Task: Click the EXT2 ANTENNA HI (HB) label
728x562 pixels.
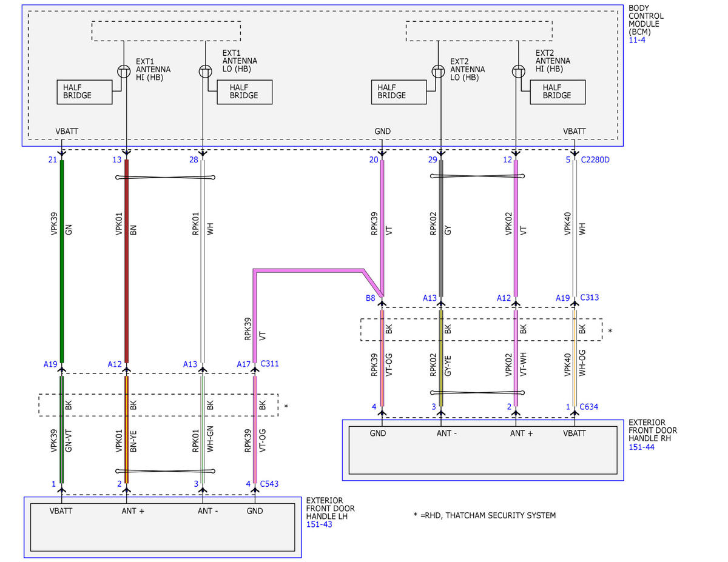Action: (x=553, y=61)
